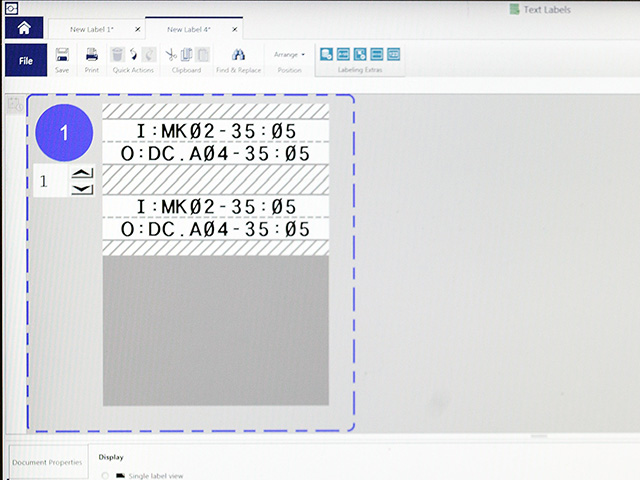Screen dimensions: 640x480
Task: Select the blue label number 1 circle
Action: (64, 133)
